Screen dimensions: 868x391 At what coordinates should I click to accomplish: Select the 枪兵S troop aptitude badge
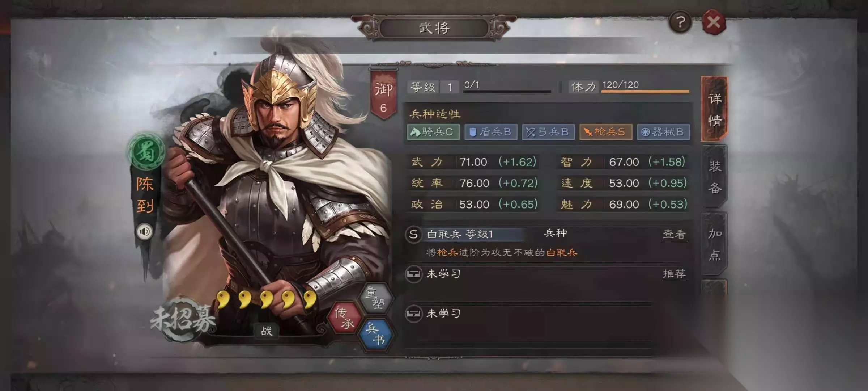pos(606,132)
